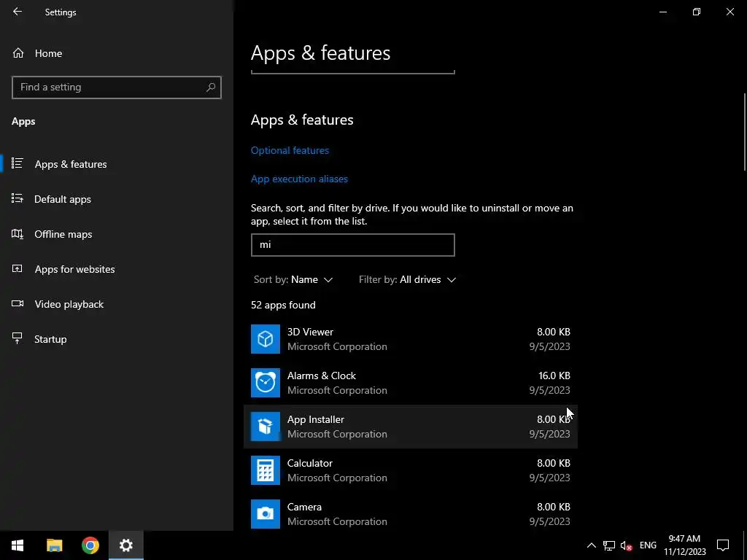Select Startup in the sidebar

coord(50,339)
